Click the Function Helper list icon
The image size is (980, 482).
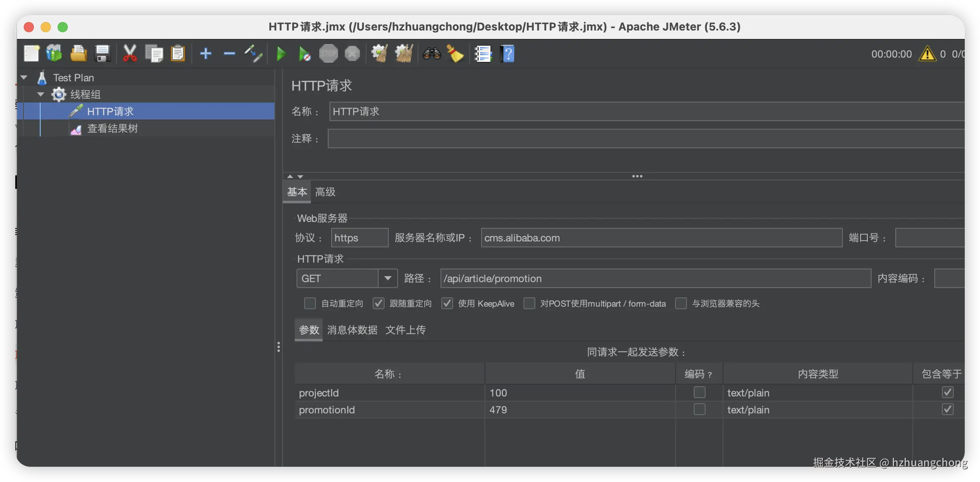[x=483, y=54]
